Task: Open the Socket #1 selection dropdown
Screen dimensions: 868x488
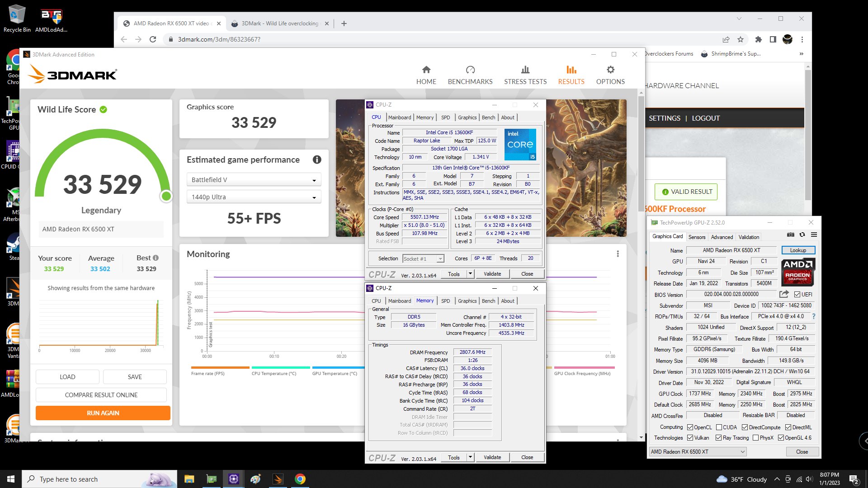Action: [423, 258]
